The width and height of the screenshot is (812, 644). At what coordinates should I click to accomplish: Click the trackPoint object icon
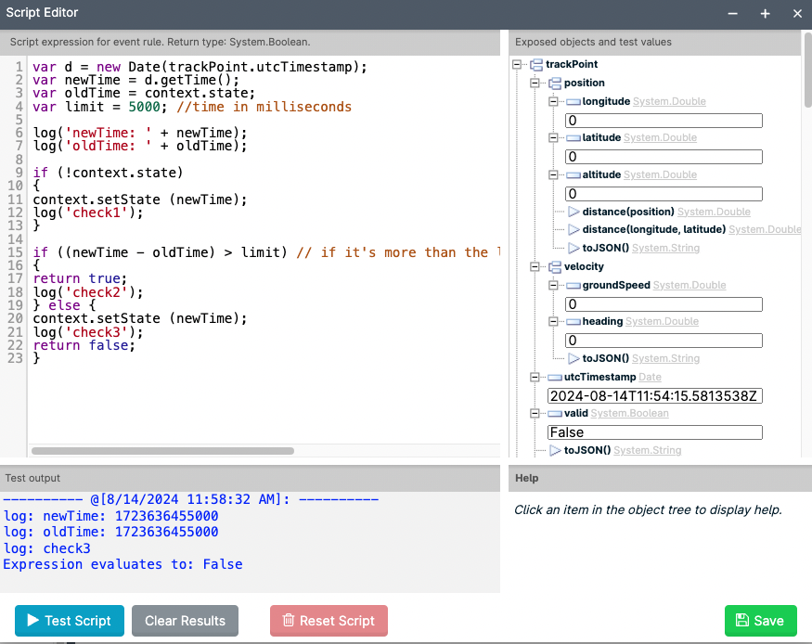tap(536, 65)
